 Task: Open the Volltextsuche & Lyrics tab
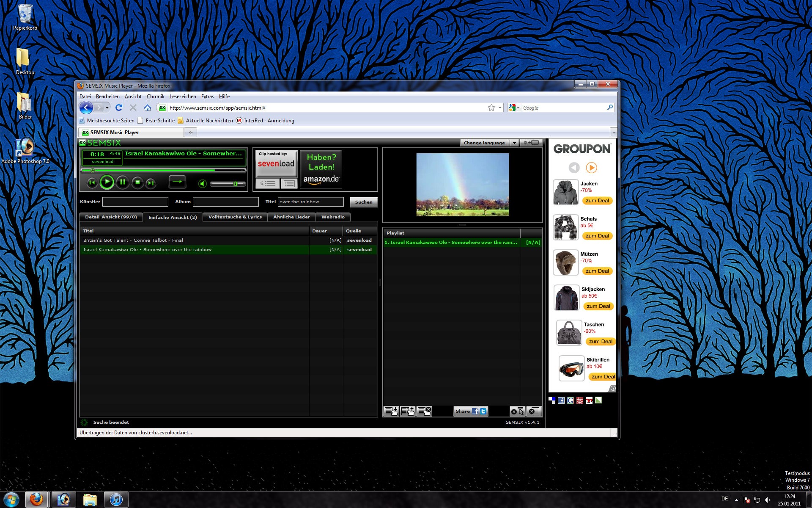point(235,217)
